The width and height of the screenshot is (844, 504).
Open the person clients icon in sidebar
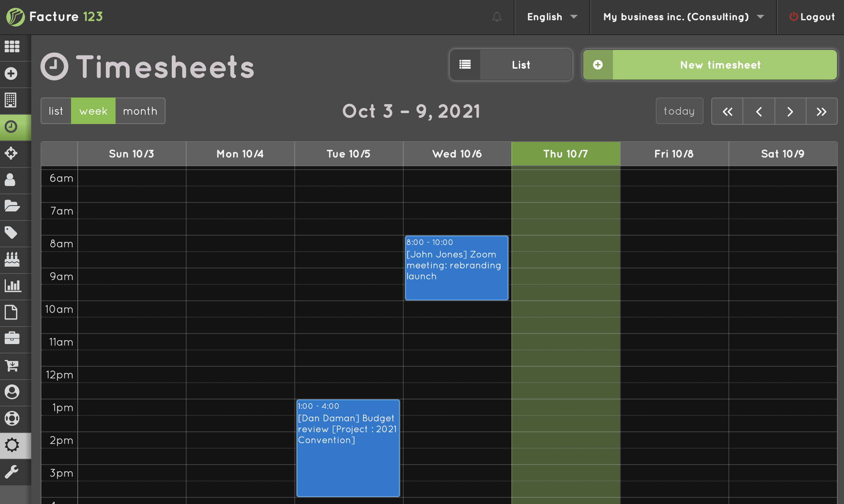click(x=10, y=179)
